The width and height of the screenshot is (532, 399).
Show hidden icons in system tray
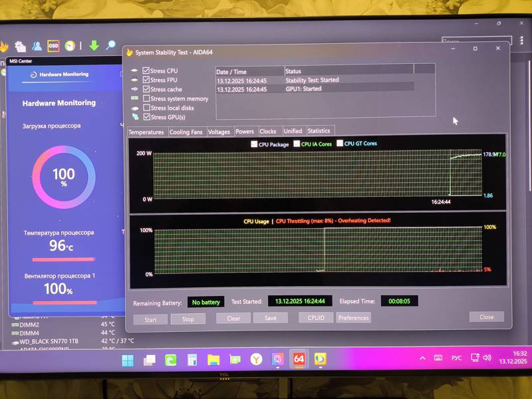422,359
